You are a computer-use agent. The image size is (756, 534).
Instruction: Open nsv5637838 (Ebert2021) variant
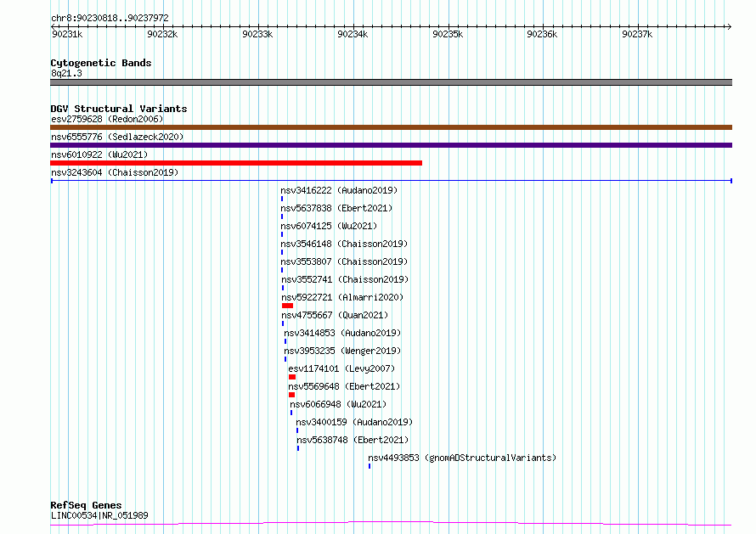pyautogui.click(x=336, y=208)
